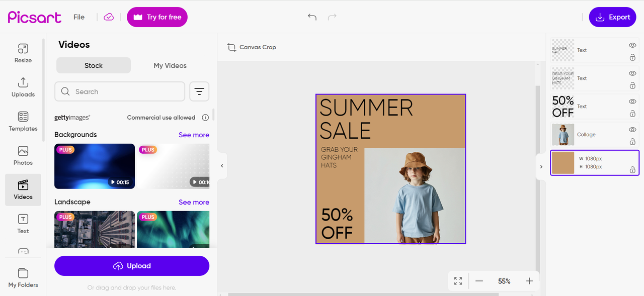Hide the 50% OFF text layer
This screenshot has width=644, height=296.
pyautogui.click(x=632, y=102)
